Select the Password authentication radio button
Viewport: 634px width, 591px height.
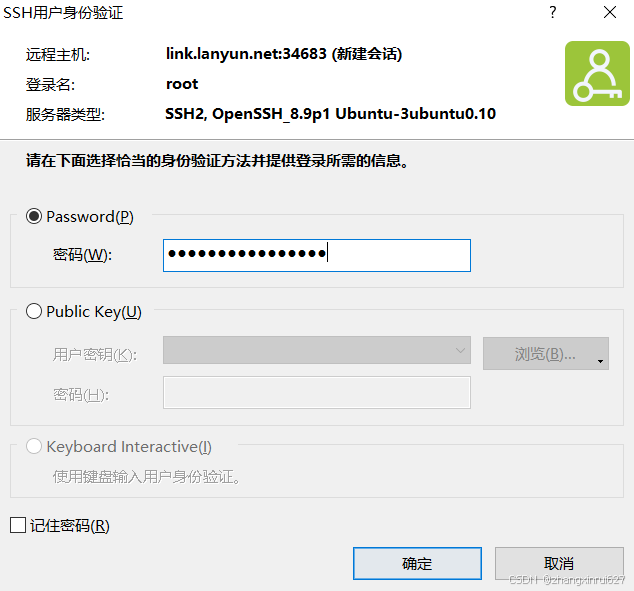[x=34, y=217]
